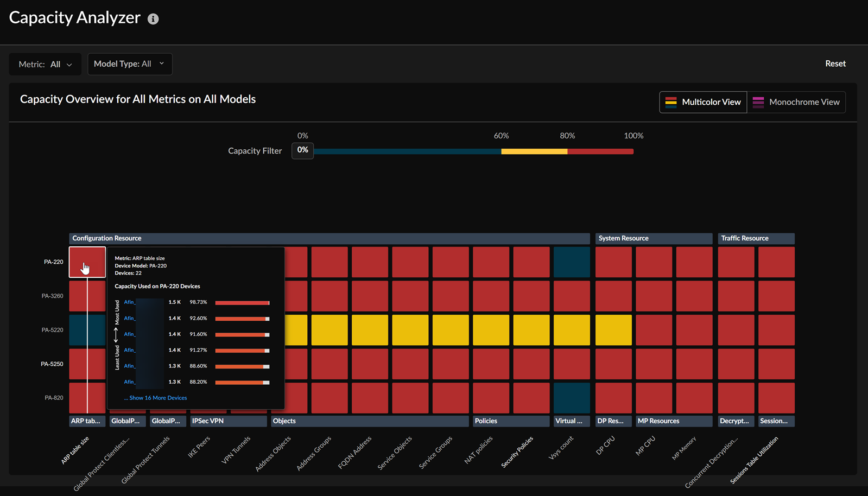Switch to Multicolor View
Viewport: 868px width, 496px height.
(703, 102)
